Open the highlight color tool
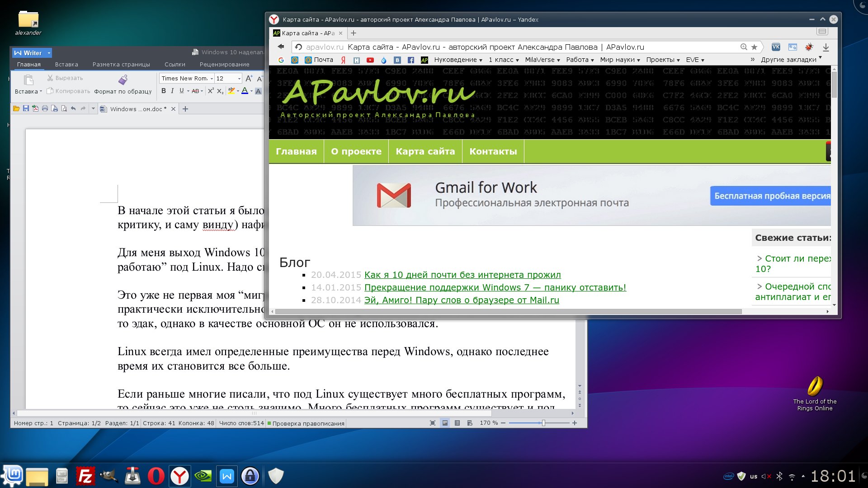Screen dimensions: 868x488 click(231, 91)
